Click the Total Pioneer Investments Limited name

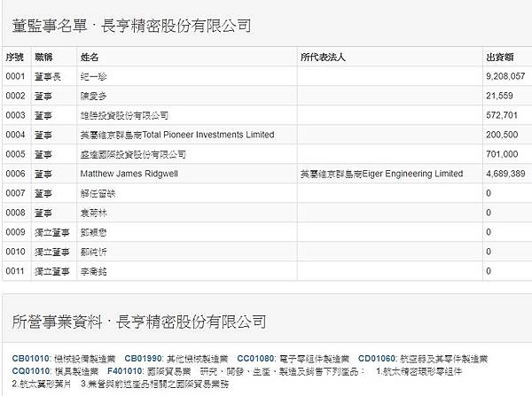click(177, 135)
